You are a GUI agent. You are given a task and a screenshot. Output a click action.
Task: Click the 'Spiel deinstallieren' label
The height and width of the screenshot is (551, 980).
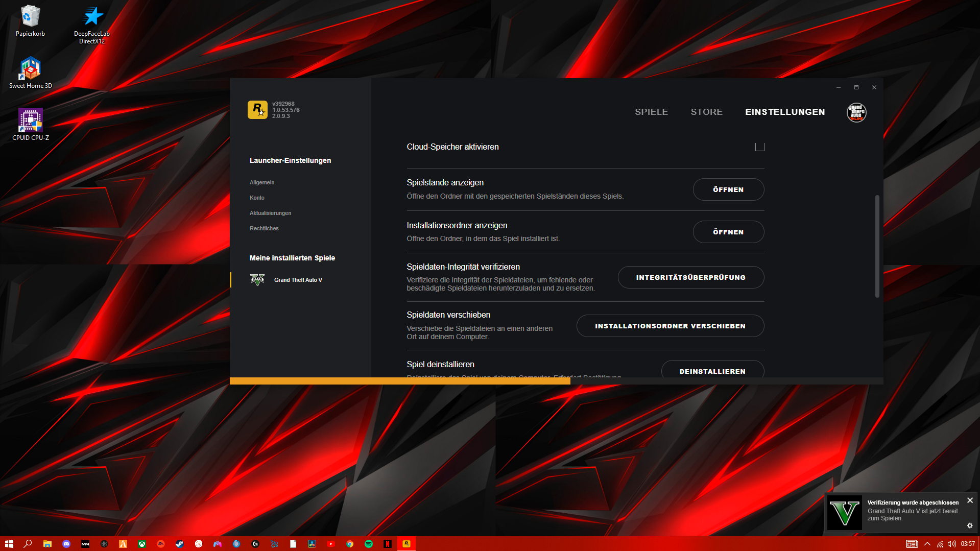click(x=440, y=364)
